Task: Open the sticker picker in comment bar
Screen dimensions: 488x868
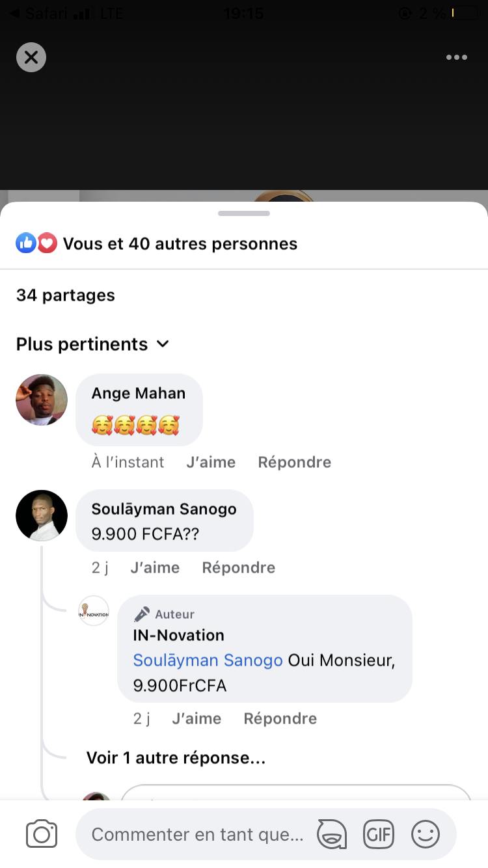Action: click(x=332, y=834)
